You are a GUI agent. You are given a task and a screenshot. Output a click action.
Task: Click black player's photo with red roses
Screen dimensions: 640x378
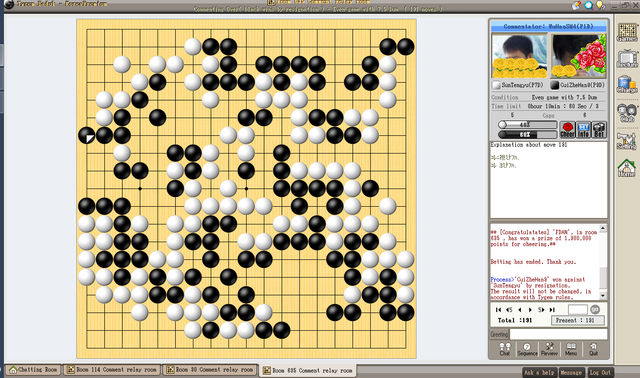578,56
